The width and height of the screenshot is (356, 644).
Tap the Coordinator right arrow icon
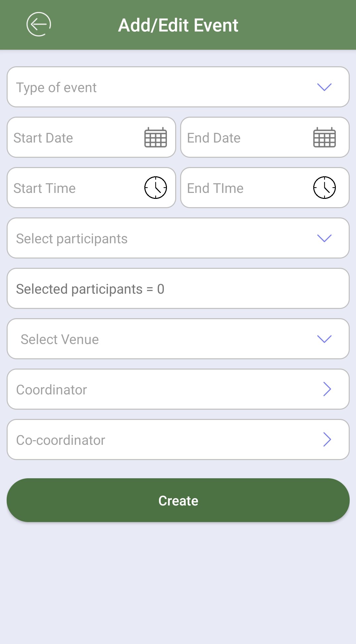pos(327,389)
